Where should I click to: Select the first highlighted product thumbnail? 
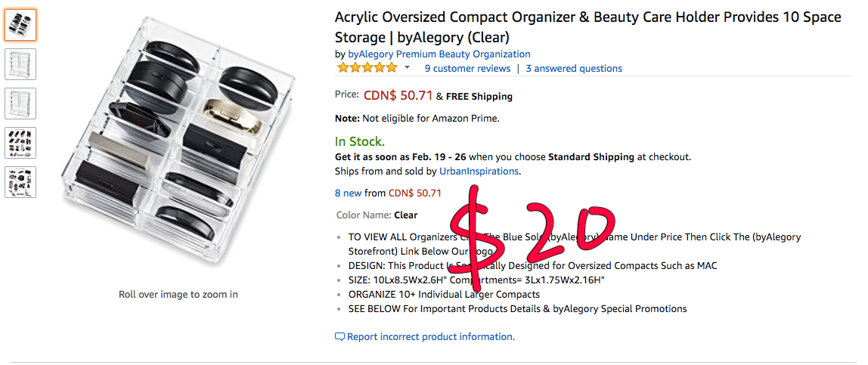(x=20, y=25)
